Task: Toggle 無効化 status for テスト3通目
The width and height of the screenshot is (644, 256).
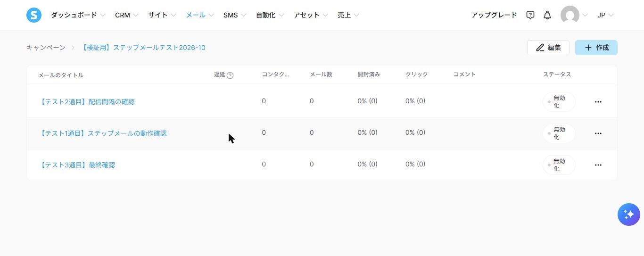Action: click(x=559, y=165)
